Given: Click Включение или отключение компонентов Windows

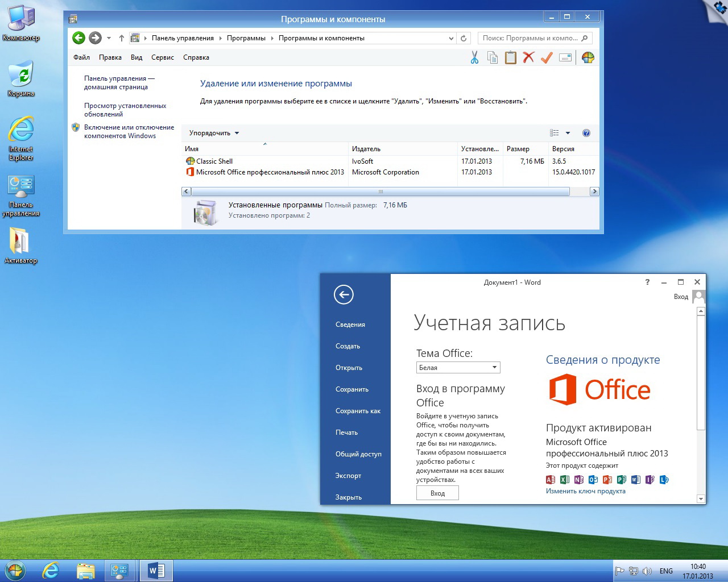Looking at the screenshot, I should (129, 131).
